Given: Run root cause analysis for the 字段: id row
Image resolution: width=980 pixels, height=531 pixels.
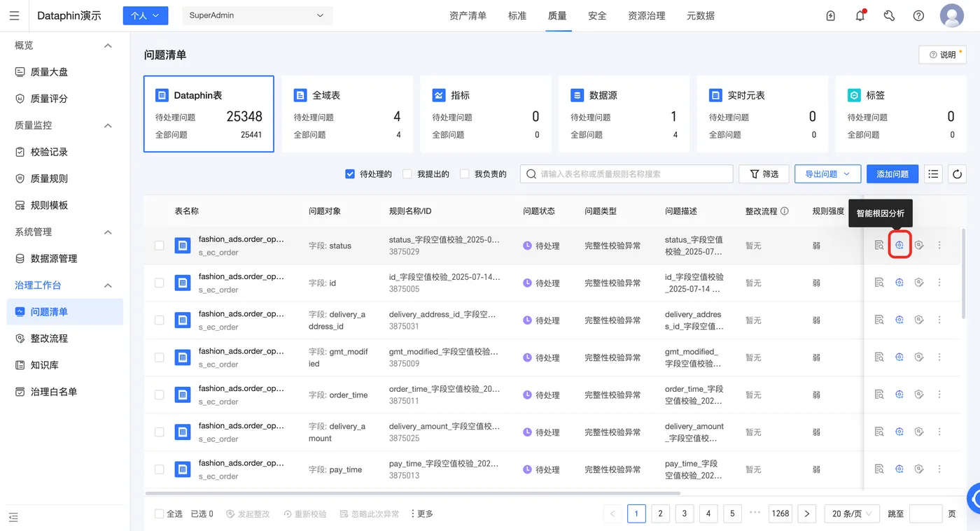Looking at the screenshot, I should (x=899, y=283).
